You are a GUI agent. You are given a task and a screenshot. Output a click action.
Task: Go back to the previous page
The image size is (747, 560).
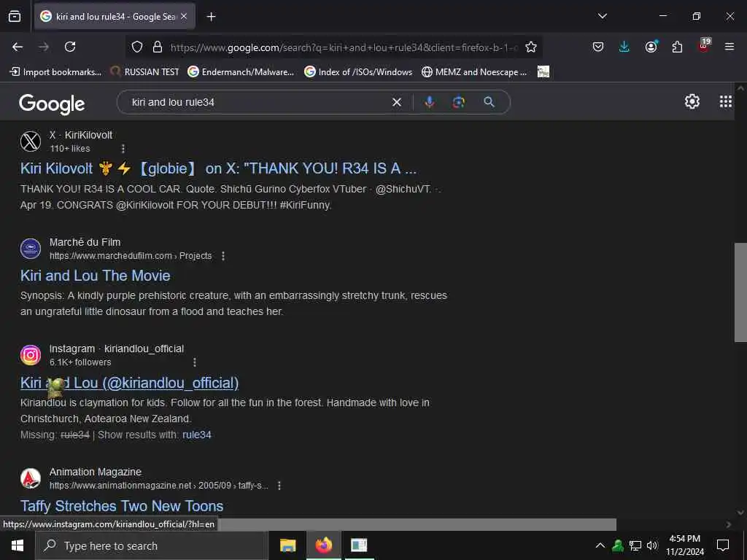tap(18, 47)
